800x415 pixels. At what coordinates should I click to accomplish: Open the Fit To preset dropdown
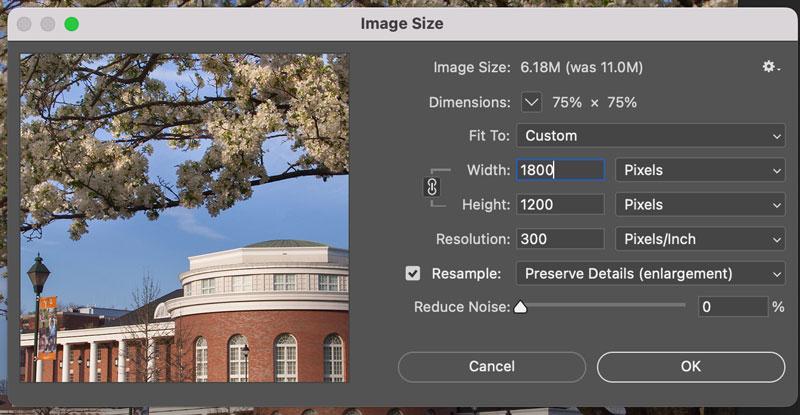coord(650,136)
